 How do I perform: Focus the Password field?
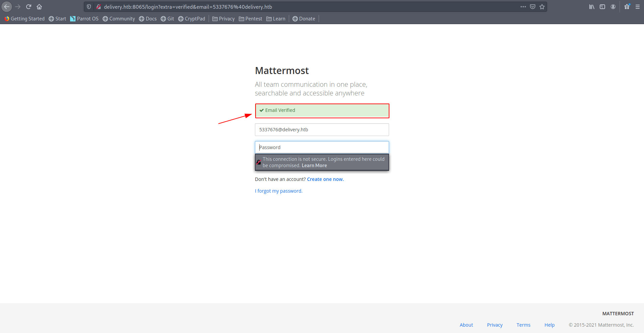point(322,147)
